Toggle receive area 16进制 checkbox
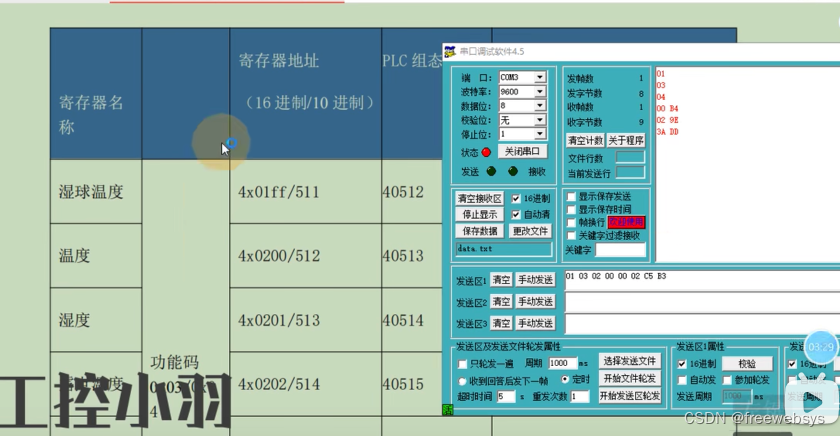 (x=516, y=199)
